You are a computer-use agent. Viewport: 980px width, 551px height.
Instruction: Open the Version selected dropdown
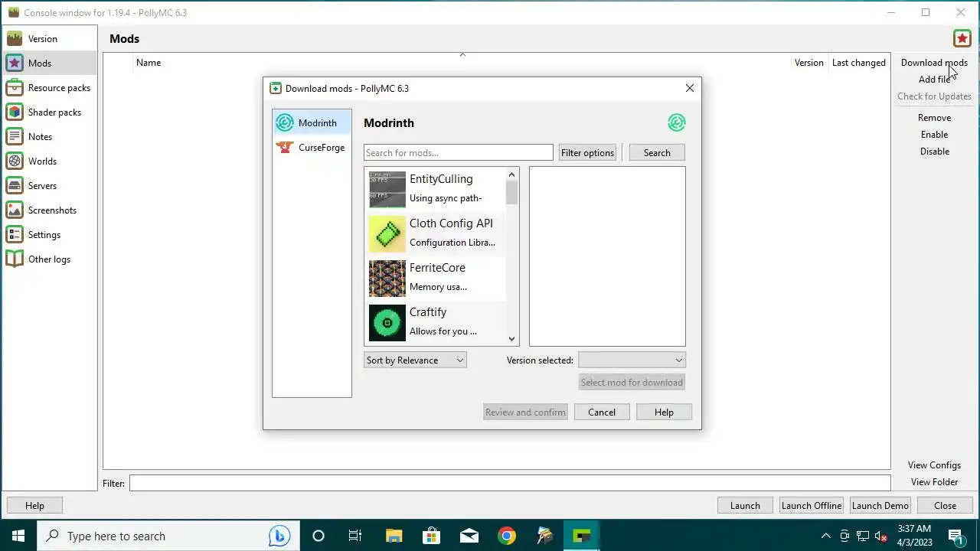[x=632, y=360]
